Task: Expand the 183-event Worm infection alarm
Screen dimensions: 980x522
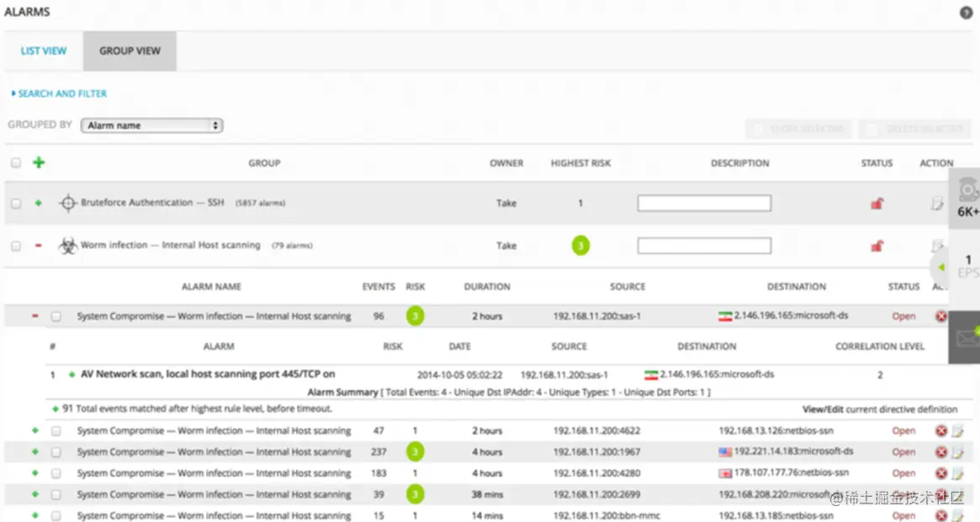Action: tap(35, 472)
